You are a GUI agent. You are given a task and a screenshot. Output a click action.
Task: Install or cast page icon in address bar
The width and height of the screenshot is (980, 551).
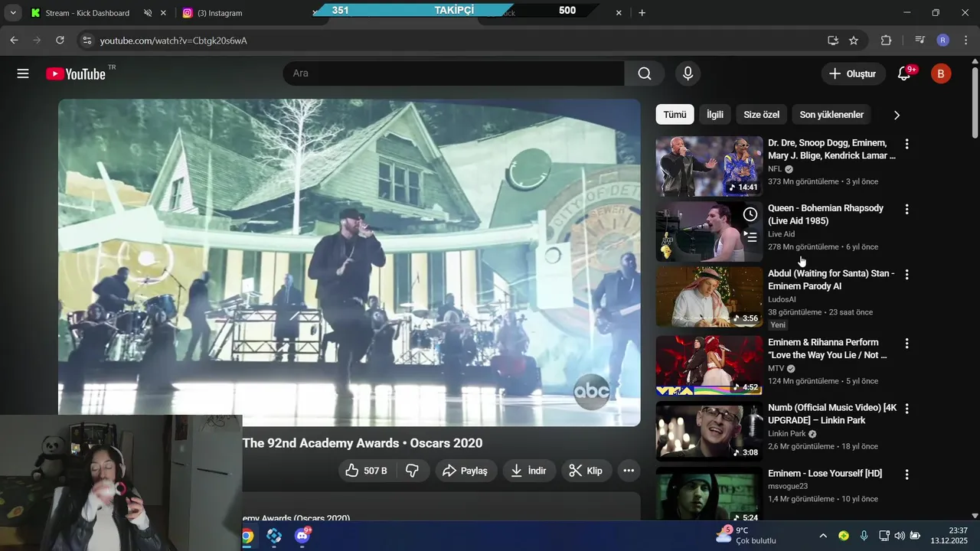point(833,41)
